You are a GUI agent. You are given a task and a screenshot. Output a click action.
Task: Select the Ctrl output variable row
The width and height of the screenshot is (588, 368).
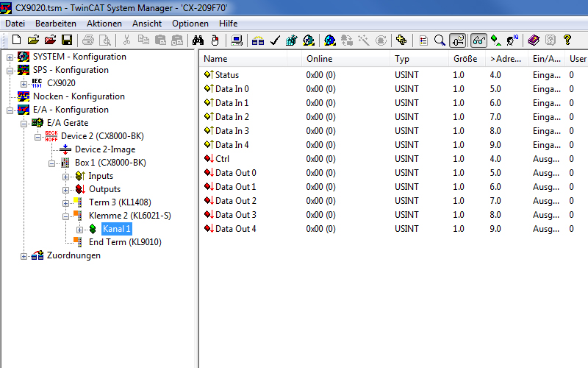point(394,159)
